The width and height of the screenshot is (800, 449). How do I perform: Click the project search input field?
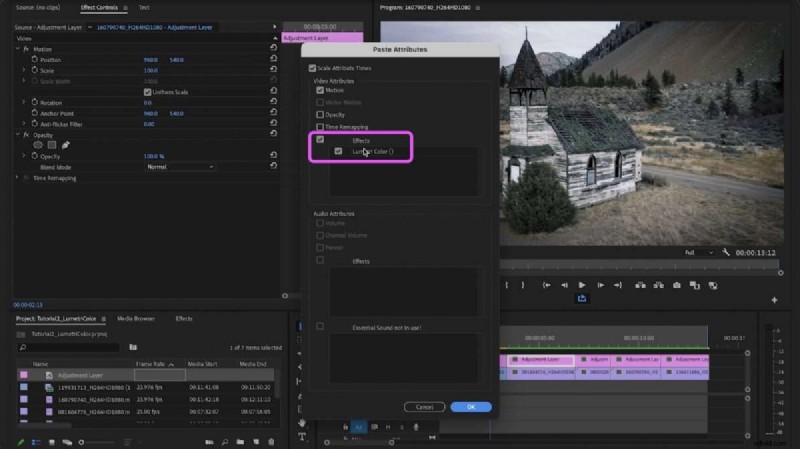68,347
